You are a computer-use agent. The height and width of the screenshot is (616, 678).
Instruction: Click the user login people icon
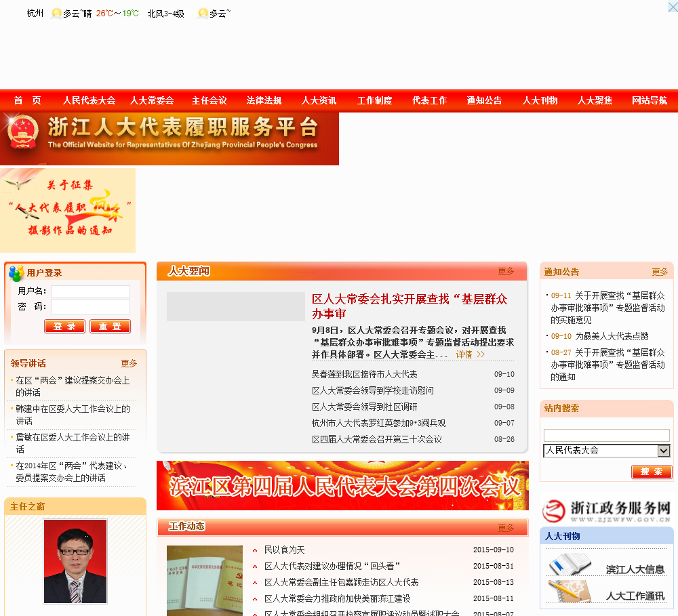tap(16, 273)
